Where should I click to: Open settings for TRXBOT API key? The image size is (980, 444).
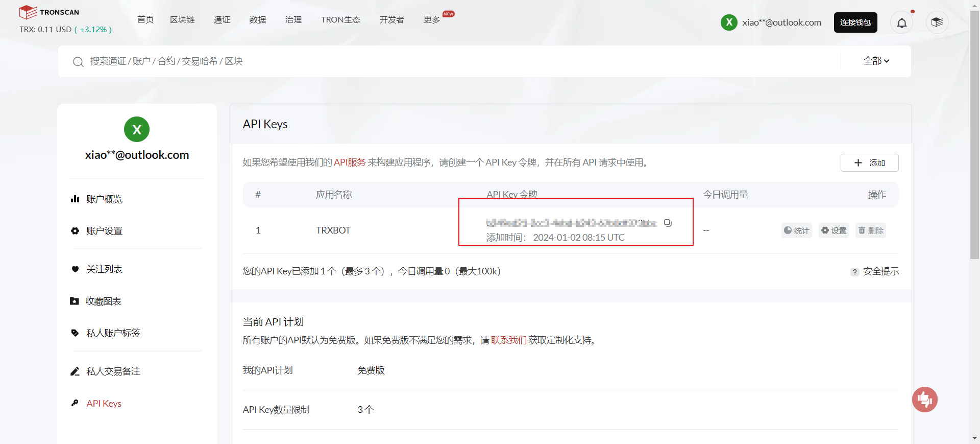coord(834,230)
